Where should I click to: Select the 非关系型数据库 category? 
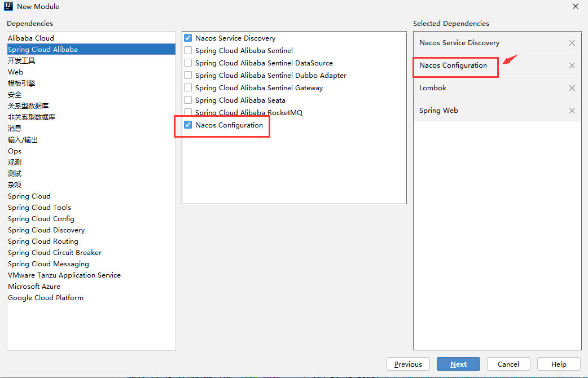click(91, 117)
